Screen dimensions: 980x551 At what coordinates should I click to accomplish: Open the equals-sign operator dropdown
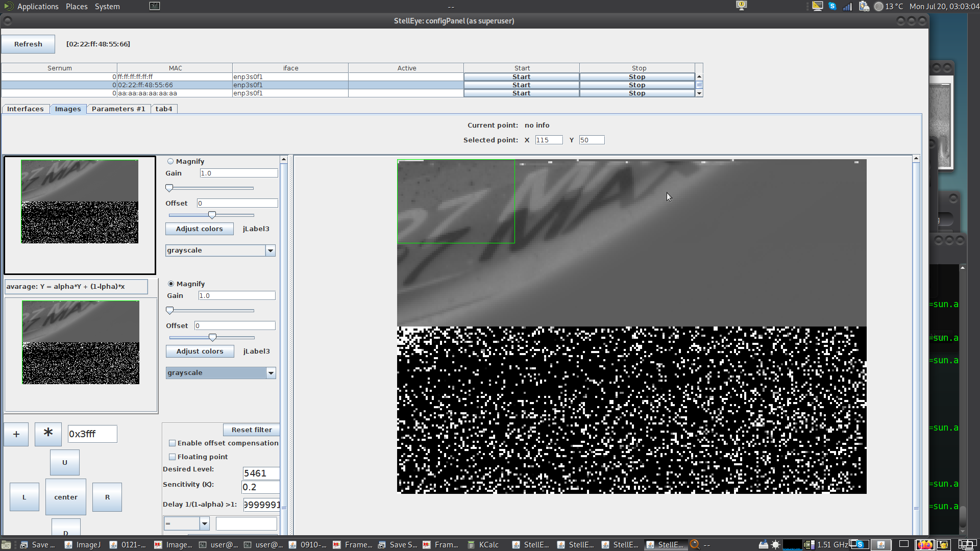204,523
